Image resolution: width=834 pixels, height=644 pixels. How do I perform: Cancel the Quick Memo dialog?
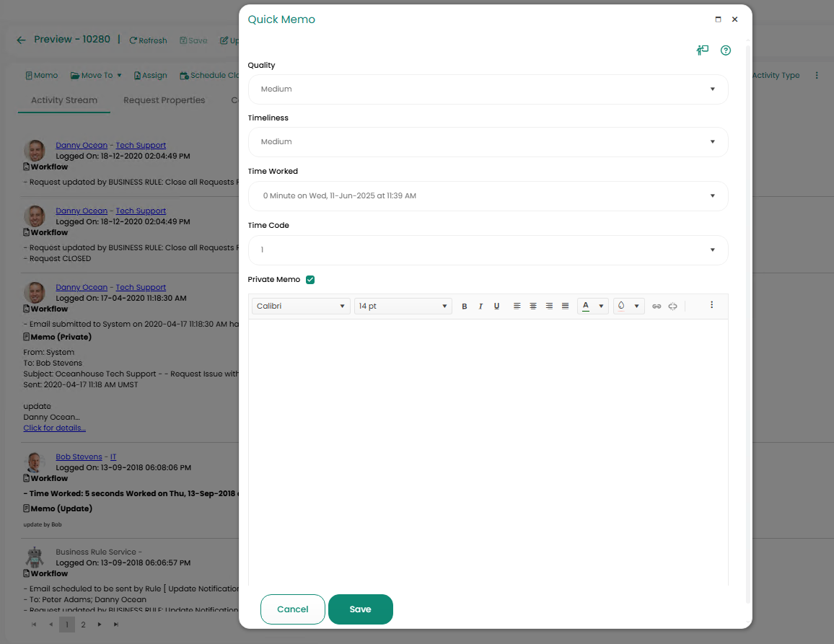293,609
